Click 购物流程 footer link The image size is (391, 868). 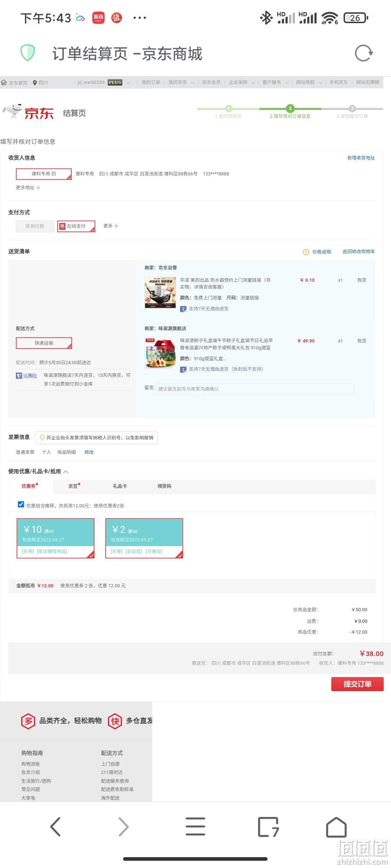pos(30,764)
